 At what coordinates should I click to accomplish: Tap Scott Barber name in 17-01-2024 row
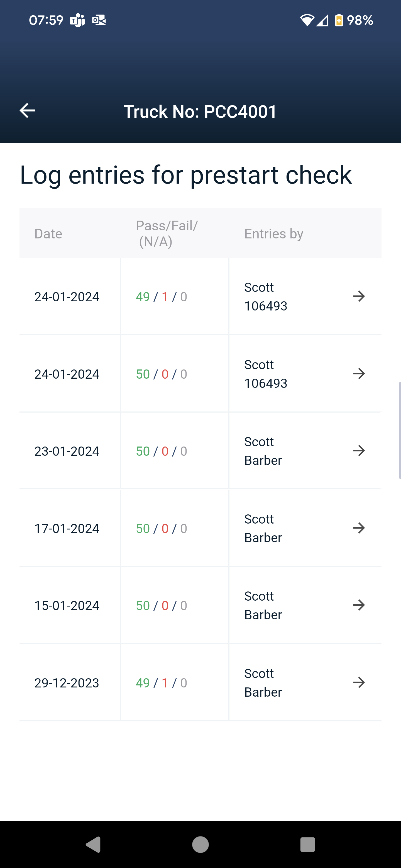263,528
